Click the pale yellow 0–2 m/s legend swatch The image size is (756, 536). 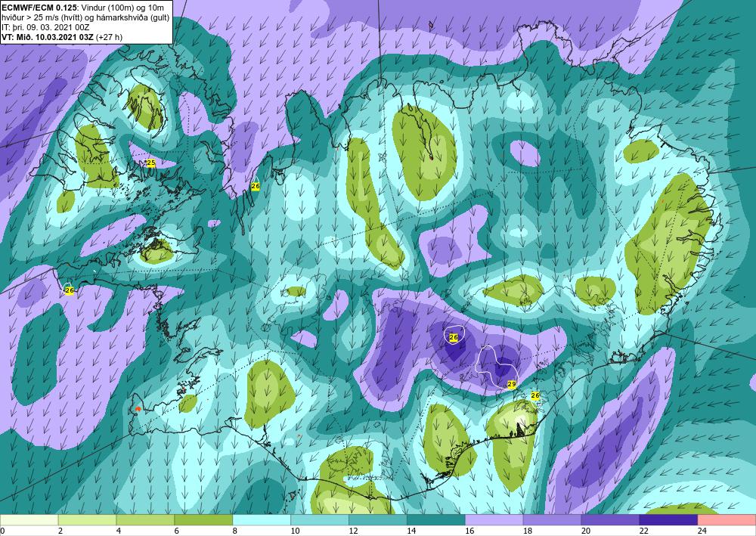[29, 520]
